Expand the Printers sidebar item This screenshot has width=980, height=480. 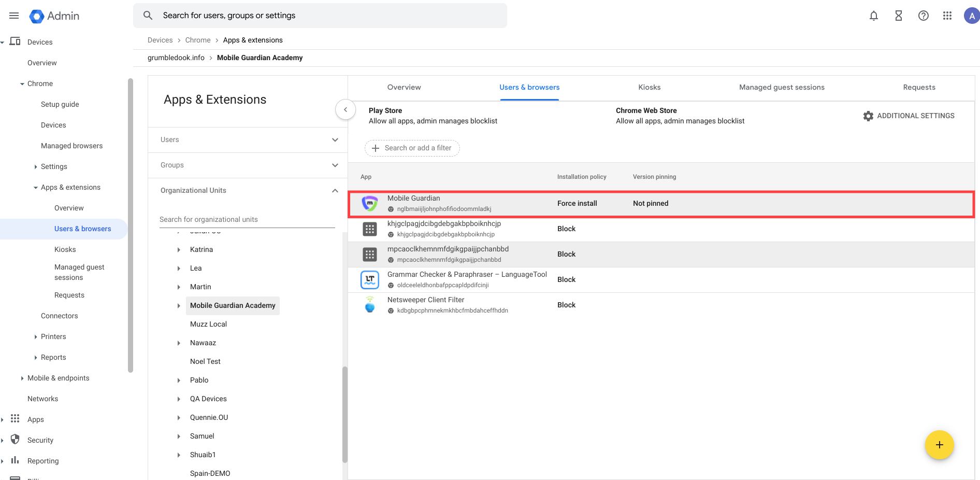coord(36,337)
